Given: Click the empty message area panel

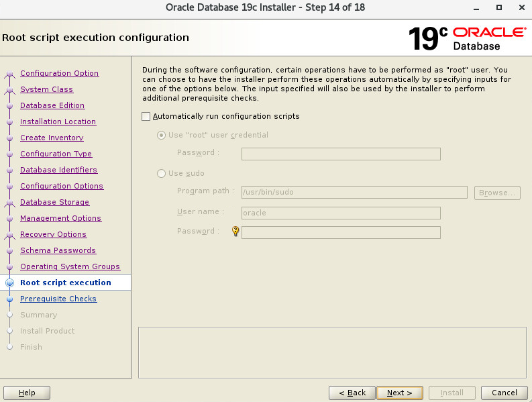Looking at the screenshot, I should (332, 353).
